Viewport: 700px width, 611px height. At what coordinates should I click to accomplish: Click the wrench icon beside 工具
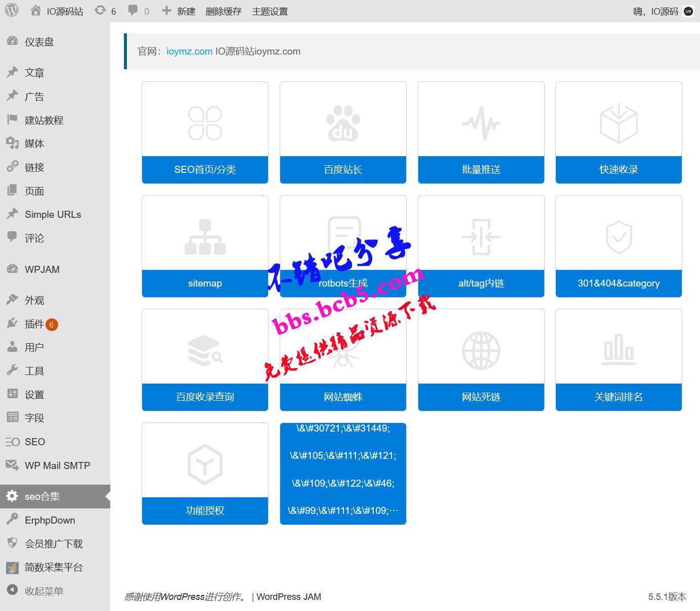(x=13, y=370)
